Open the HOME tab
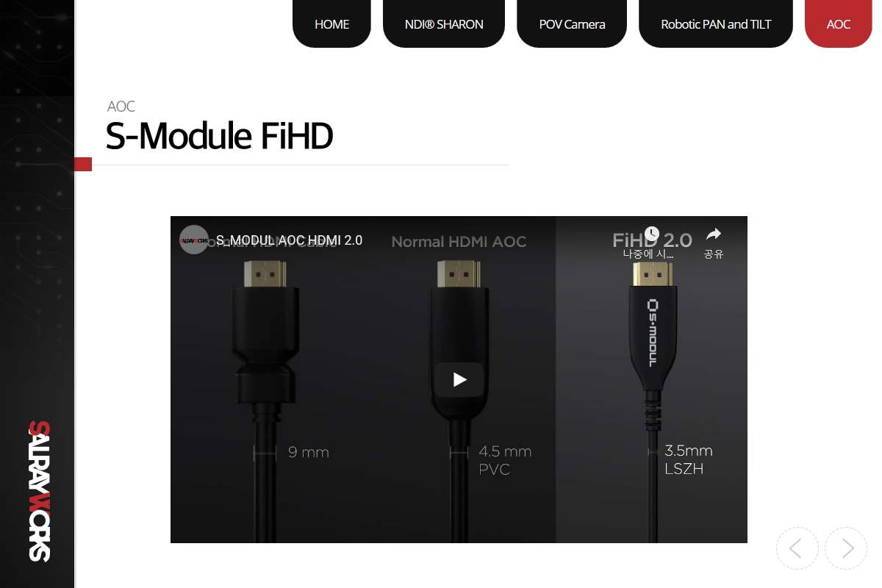Image resolution: width=882 pixels, height=588 pixels. coord(331,24)
